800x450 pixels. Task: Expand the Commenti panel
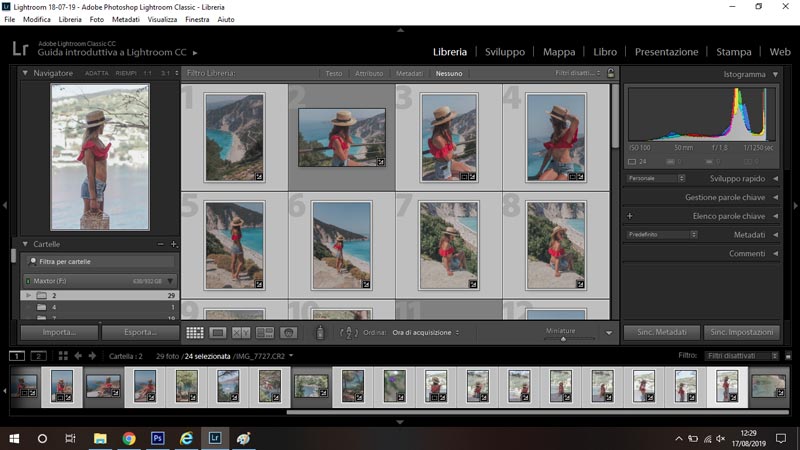(x=776, y=254)
